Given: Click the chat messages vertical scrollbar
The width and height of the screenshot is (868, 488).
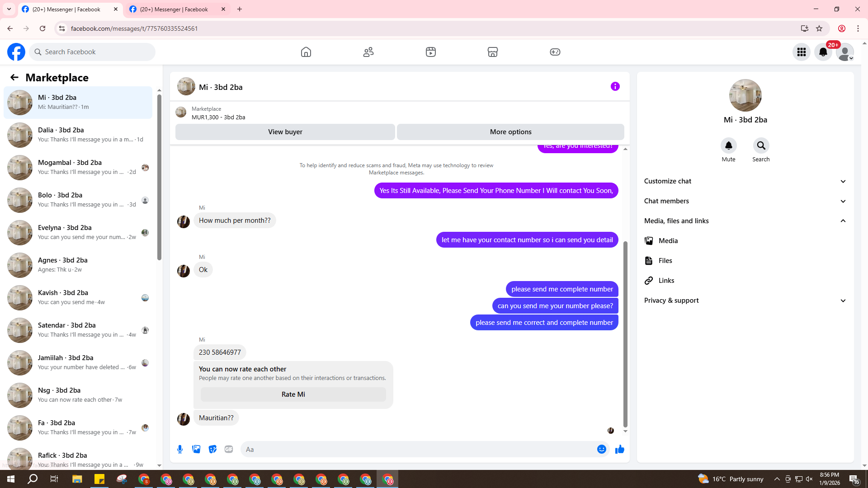Looking at the screenshot, I should (x=625, y=334).
